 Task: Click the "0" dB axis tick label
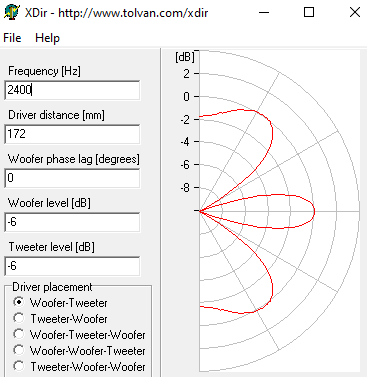(187, 97)
